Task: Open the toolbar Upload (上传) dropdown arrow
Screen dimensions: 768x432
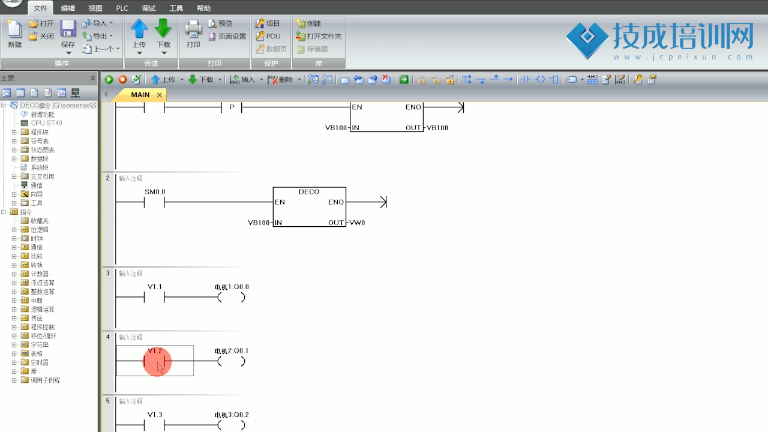Action: click(182, 79)
